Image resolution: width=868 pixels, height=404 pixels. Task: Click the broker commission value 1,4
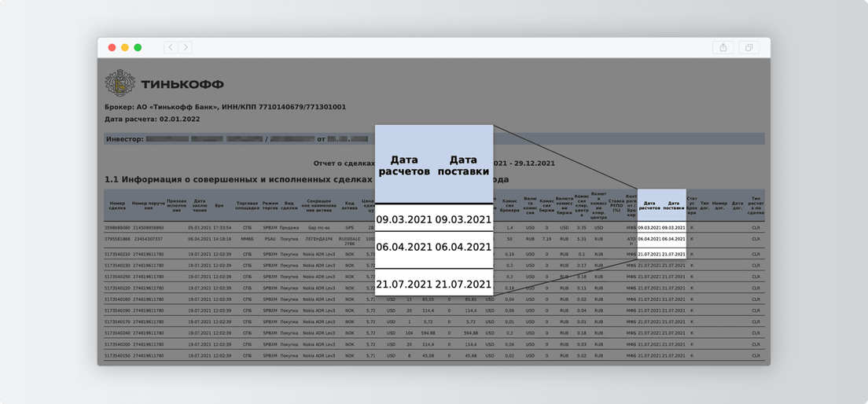tap(509, 227)
